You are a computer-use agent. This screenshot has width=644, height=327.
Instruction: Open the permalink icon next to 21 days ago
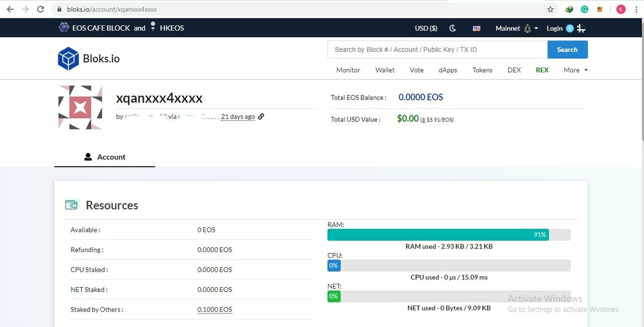[x=261, y=116]
